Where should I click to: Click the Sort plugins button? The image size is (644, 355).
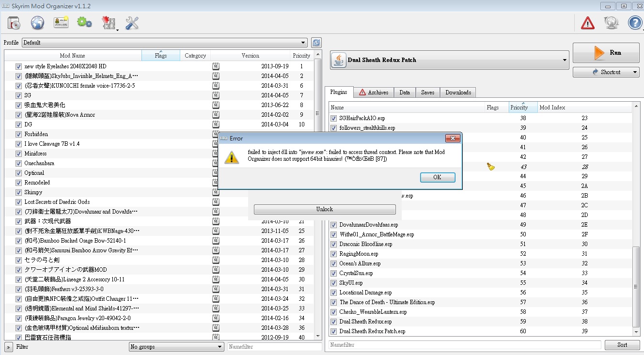[622, 345]
